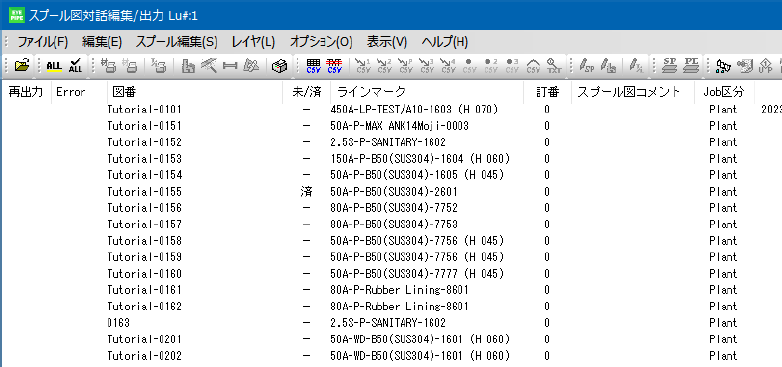Select row Tutorial-0153
The width and height of the screenshot is (782, 367).
pos(391,159)
